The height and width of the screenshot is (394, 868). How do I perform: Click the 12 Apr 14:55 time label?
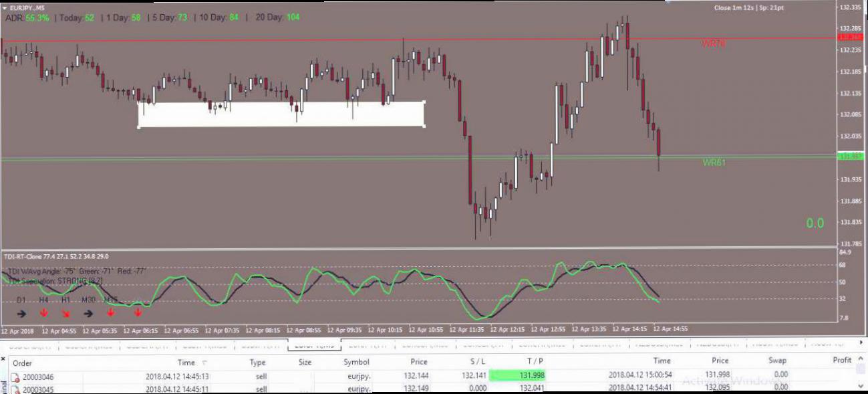(670, 329)
